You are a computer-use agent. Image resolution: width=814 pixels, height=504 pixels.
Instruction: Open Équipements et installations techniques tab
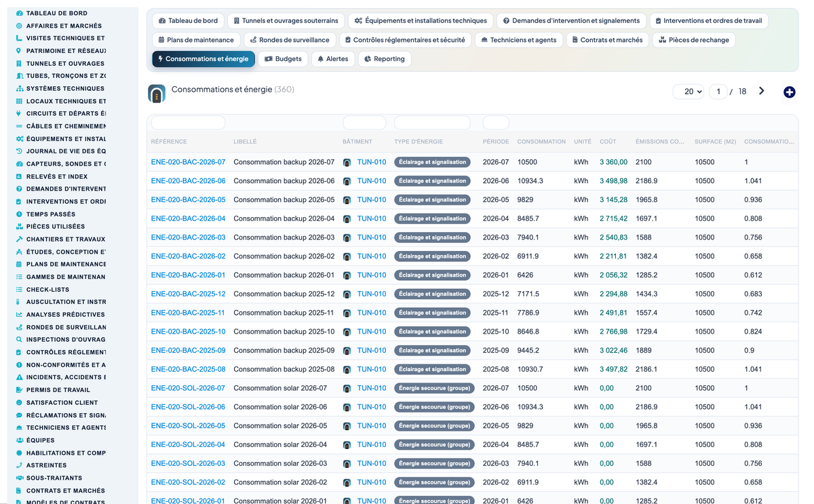pyautogui.click(x=421, y=21)
